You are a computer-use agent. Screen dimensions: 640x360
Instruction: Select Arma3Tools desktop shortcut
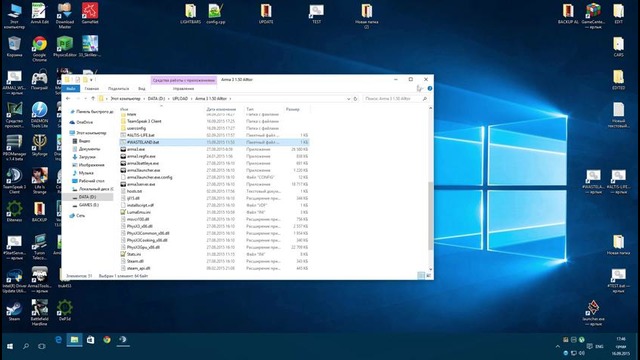point(40,280)
